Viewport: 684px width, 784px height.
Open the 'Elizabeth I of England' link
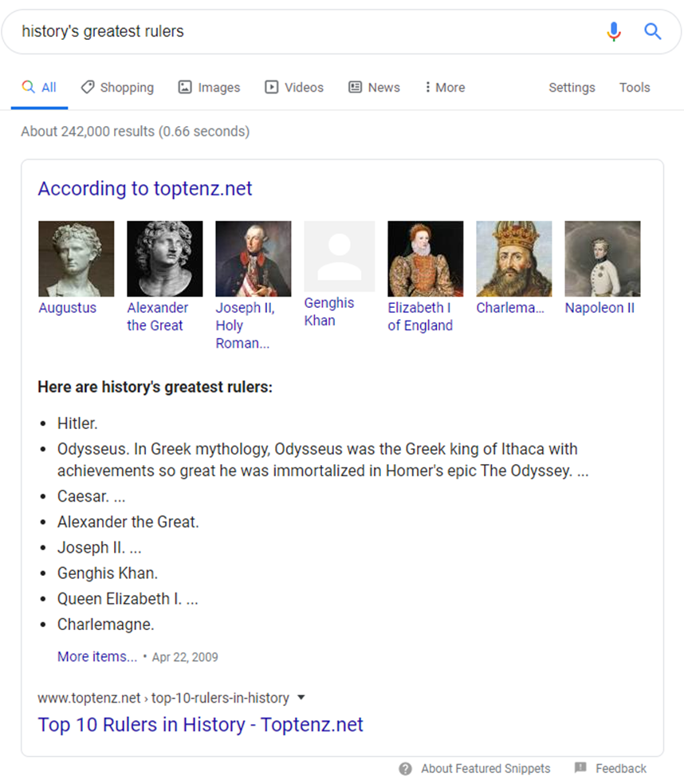point(420,317)
